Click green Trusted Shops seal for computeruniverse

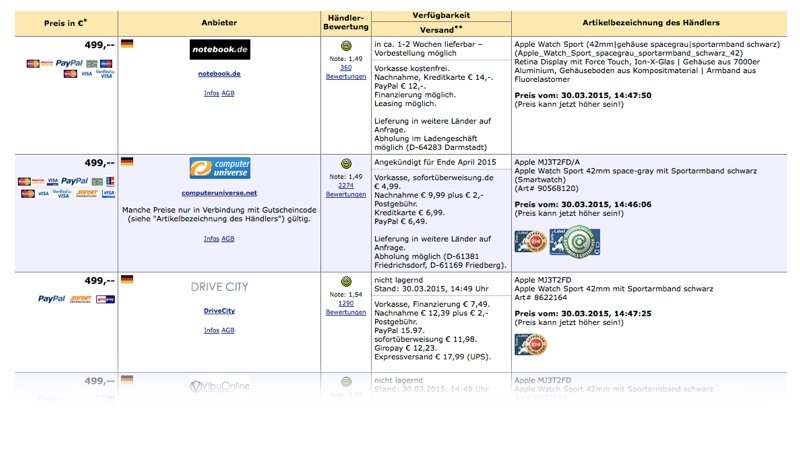click(575, 242)
